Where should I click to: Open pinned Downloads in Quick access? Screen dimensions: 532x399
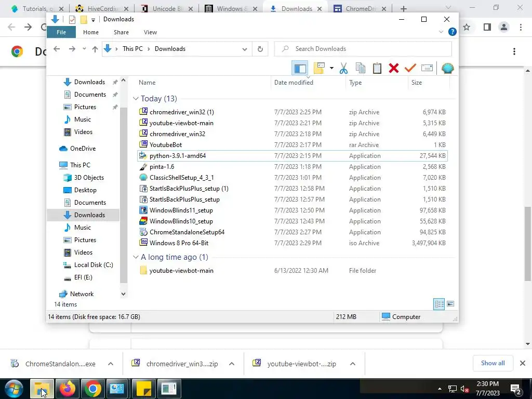tap(89, 82)
